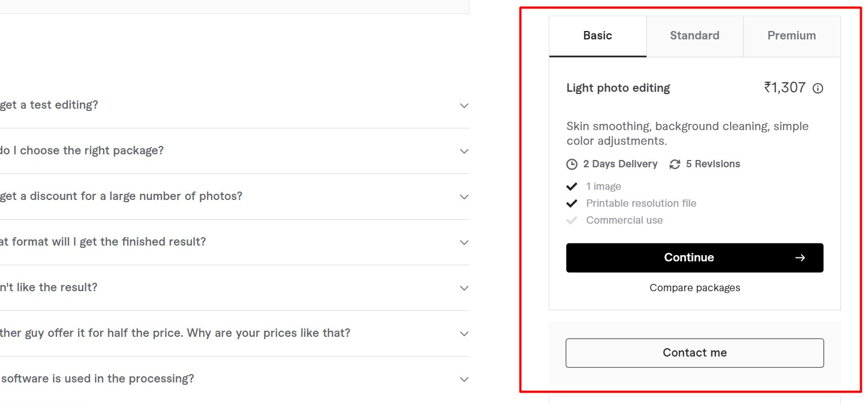Screen dimensions: 868x405
Task: Select the Basic package tab
Action: (598, 36)
